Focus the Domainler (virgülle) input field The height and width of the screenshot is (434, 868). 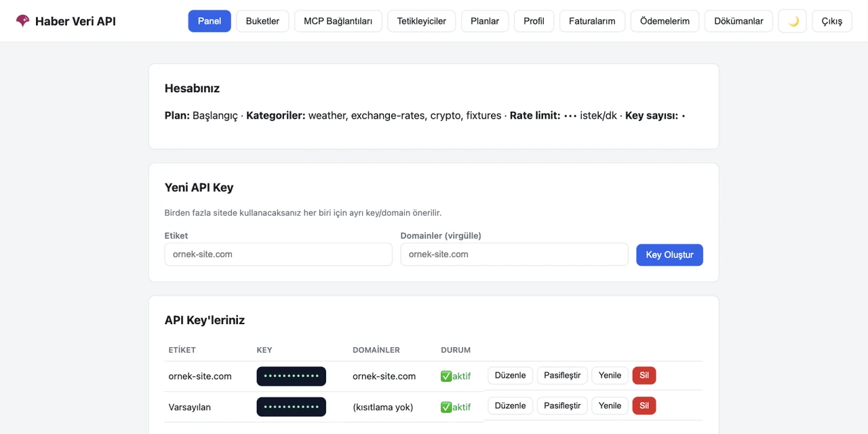click(x=515, y=254)
